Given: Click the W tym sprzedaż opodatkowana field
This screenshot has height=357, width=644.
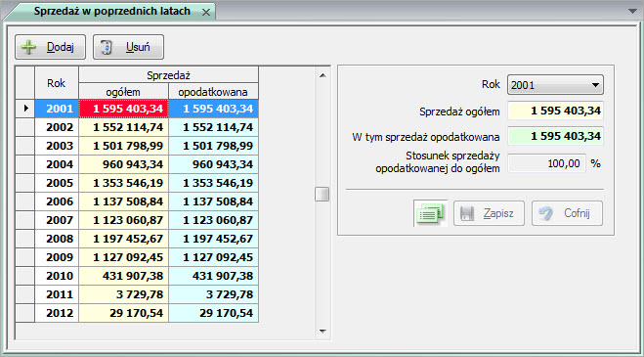Looking at the screenshot, I should coord(555,136).
